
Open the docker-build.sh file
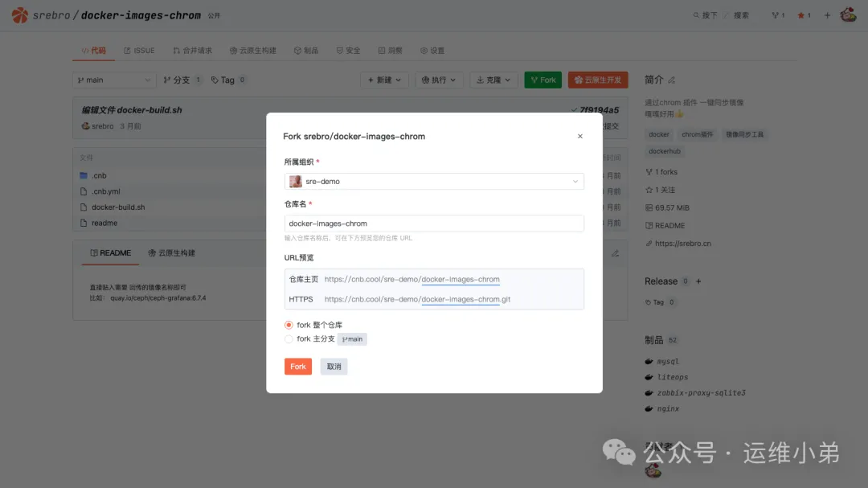[118, 207]
